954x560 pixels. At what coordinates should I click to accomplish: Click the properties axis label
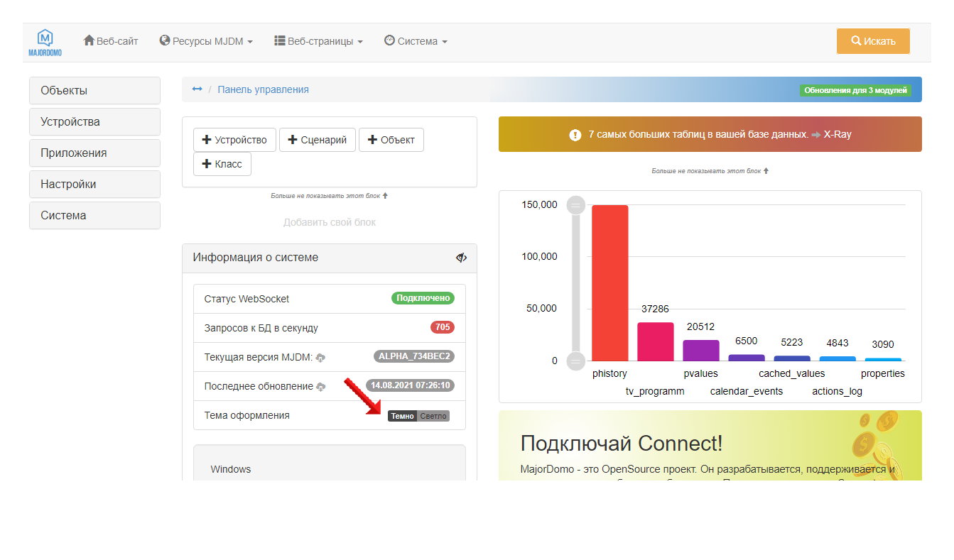click(x=883, y=373)
